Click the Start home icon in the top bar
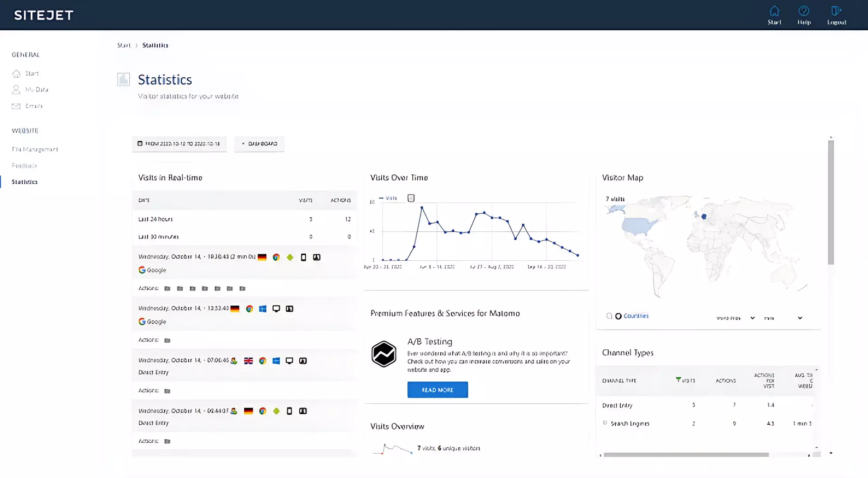This screenshot has height=478, width=868. (x=774, y=10)
